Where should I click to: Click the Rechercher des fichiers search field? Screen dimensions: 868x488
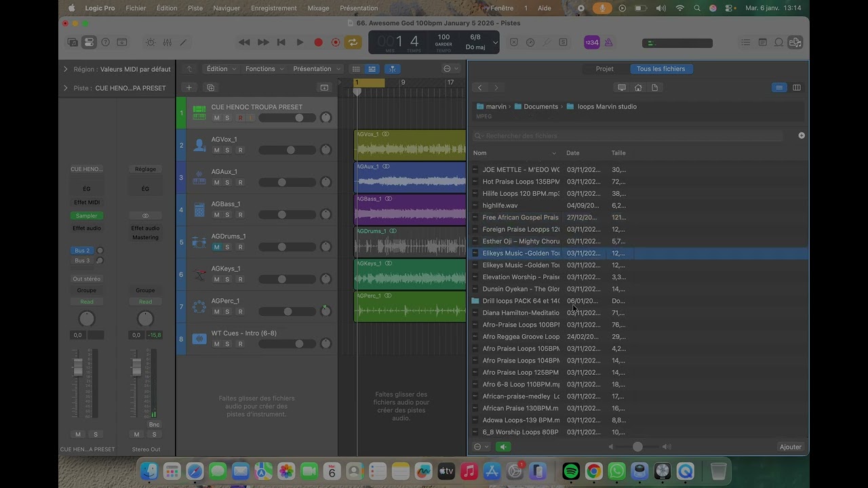click(629, 136)
